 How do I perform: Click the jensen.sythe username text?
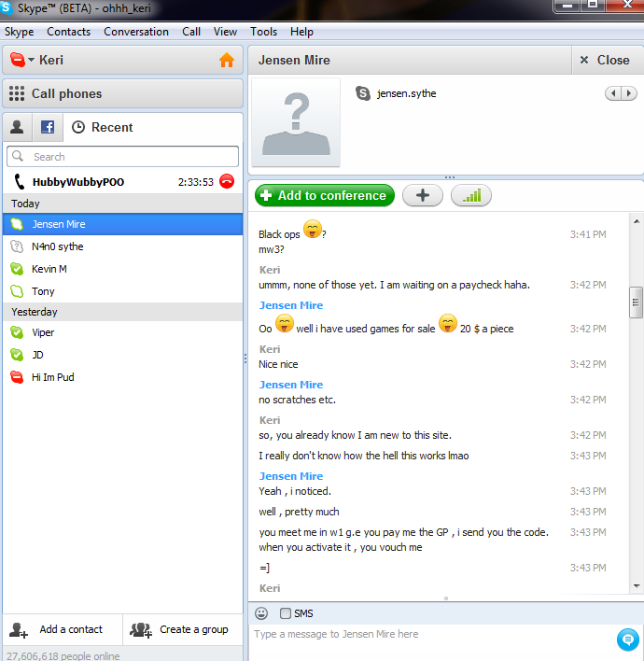pyautogui.click(x=407, y=93)
